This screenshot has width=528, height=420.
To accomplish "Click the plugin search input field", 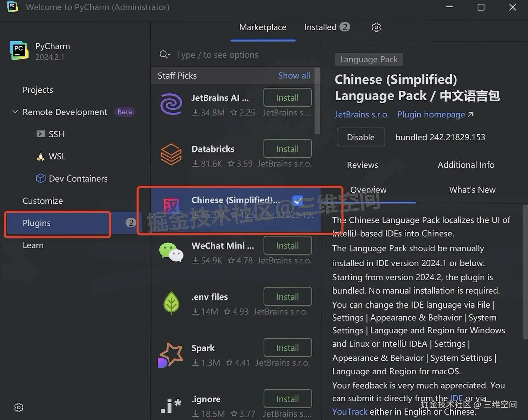I will click(x=236, y=54).
